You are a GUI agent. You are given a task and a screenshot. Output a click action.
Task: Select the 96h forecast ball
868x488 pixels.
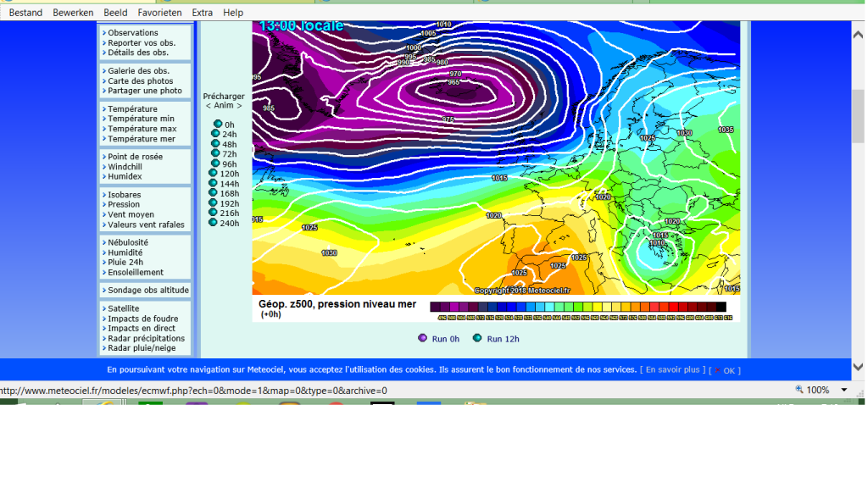(x=215, y=164)
